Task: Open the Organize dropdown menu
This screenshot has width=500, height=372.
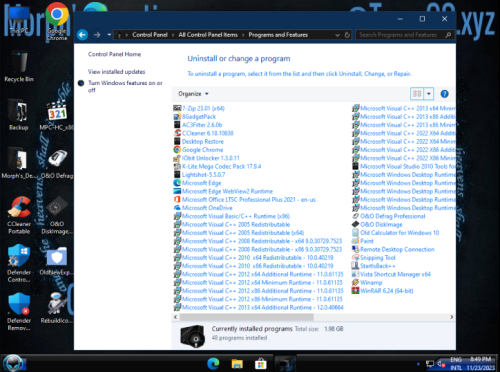Action: click(x=193, y=94)
